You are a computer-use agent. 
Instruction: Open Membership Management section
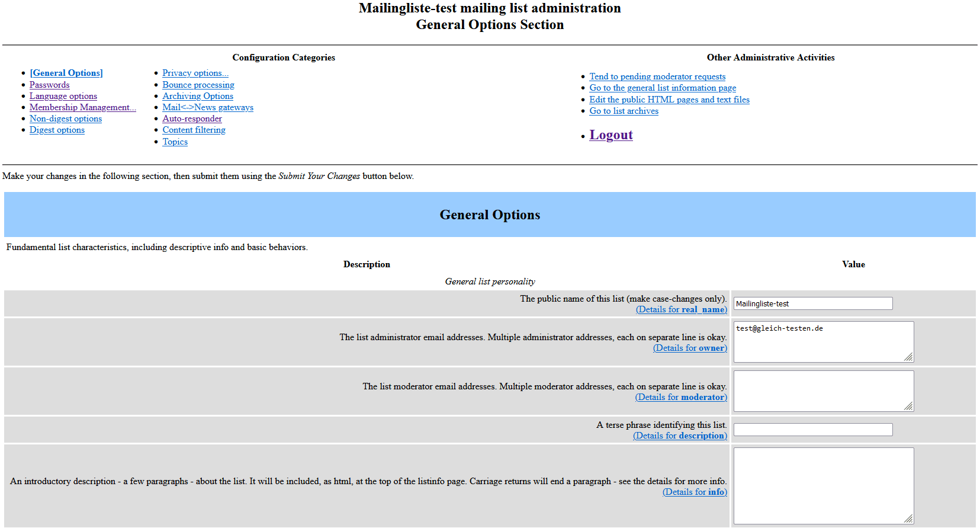82,107
